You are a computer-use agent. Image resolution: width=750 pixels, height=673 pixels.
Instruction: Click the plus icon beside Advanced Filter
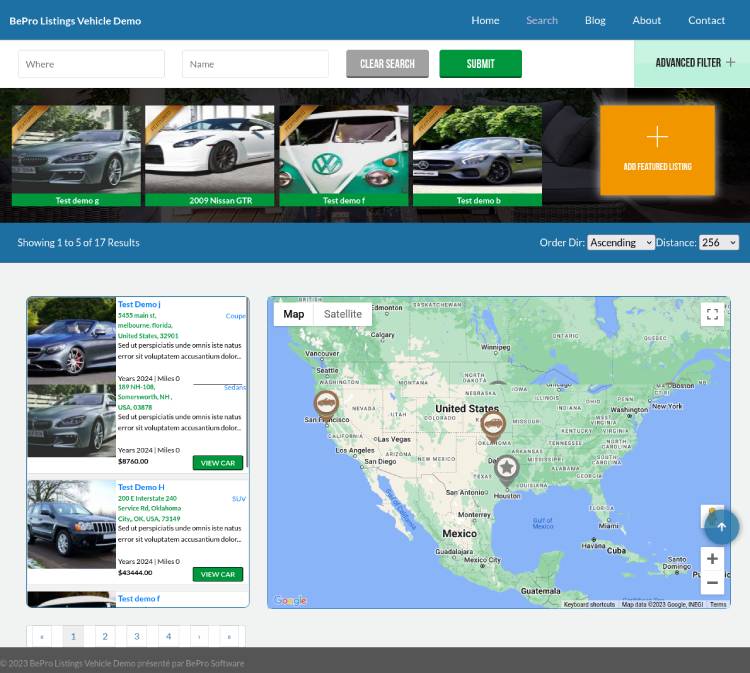pos(730,62)
